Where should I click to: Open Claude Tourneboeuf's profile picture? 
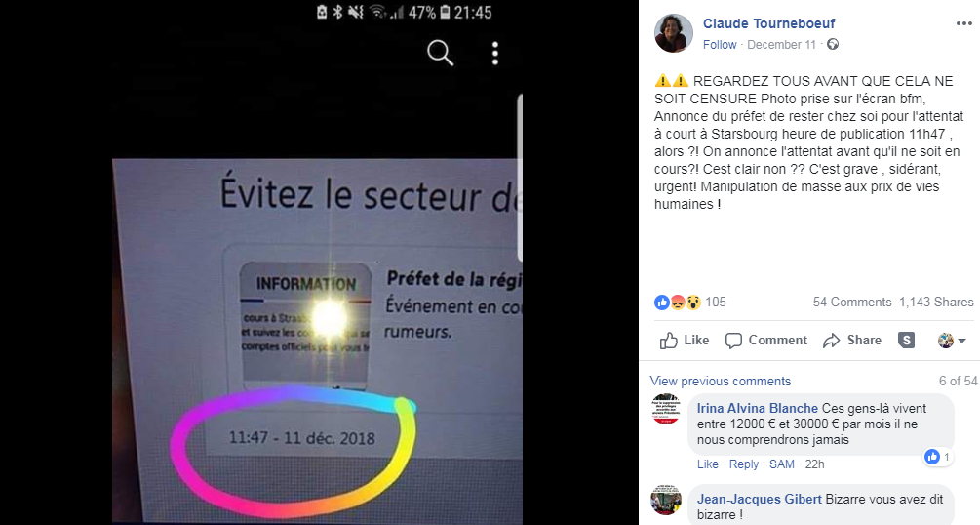pyautogui.click(x=673, y=33)
